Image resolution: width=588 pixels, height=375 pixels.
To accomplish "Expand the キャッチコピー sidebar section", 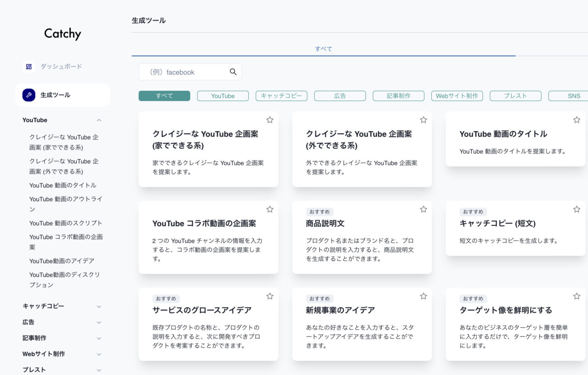I will [x=99, y=306].
